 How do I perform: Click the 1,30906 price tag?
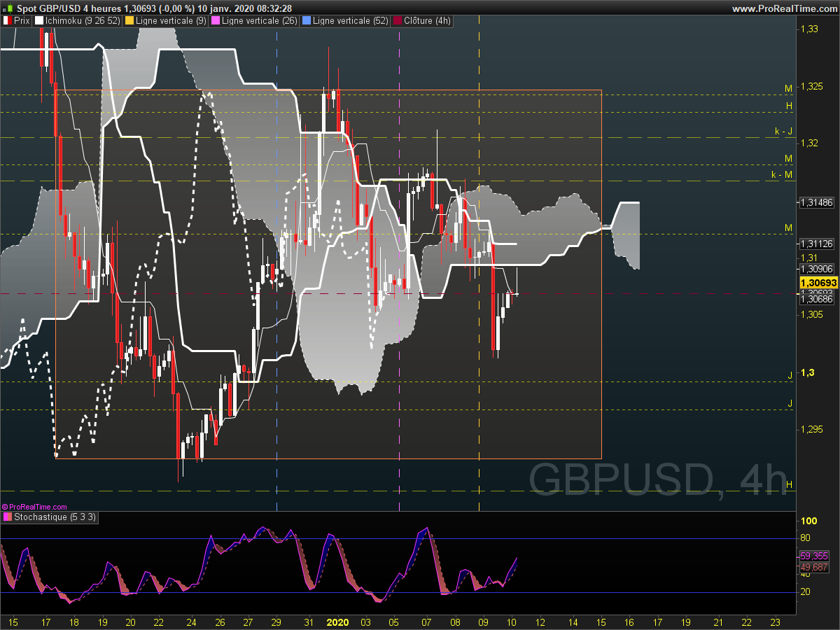pyautogui.click(x=816, y=269)
